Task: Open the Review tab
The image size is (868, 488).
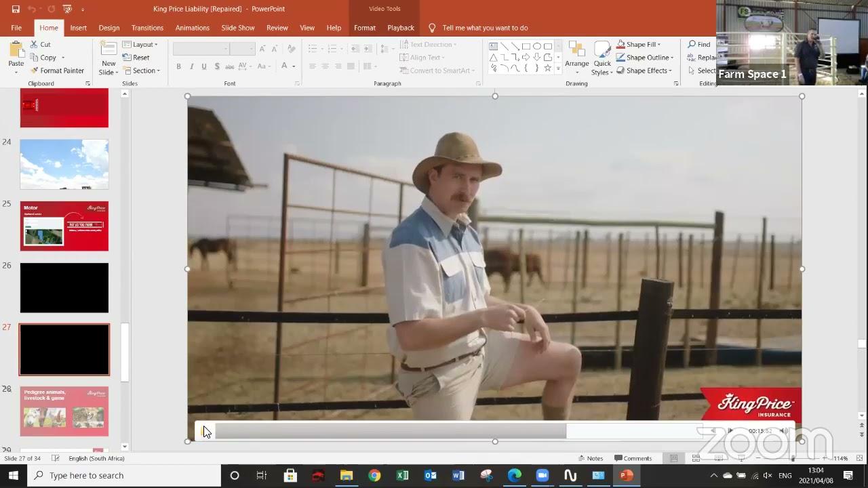Action: pos(277,28)
